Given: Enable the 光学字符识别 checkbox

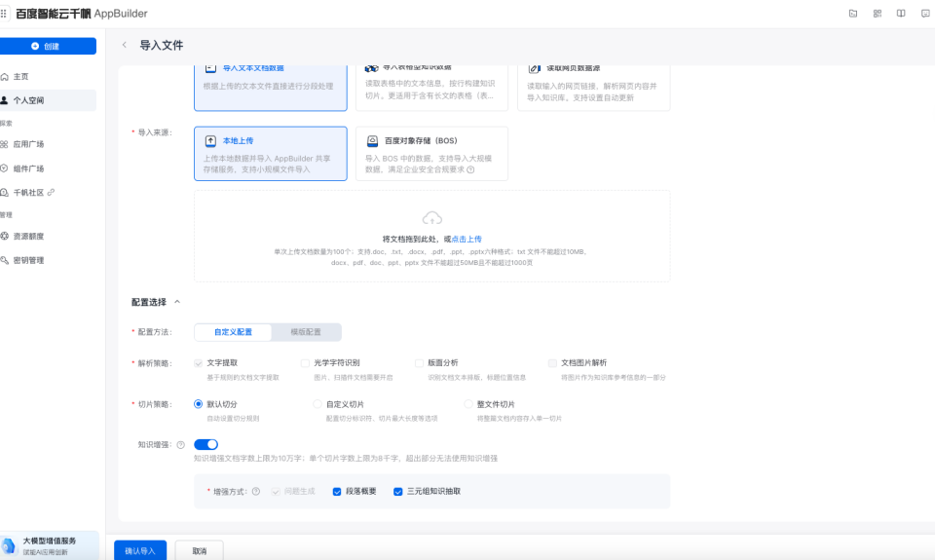Looking at the screenshot, I should [305, 363].
